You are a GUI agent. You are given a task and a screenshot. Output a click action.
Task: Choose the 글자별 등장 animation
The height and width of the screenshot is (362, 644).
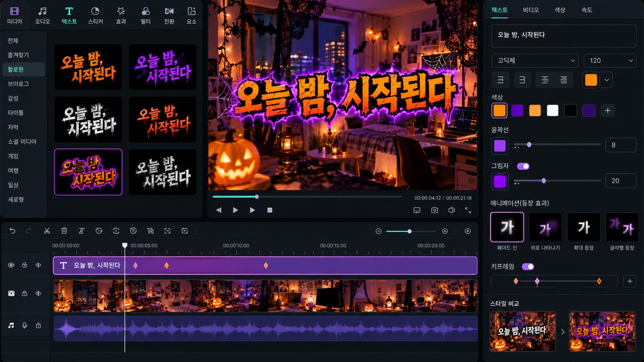(x=622, y=227)
